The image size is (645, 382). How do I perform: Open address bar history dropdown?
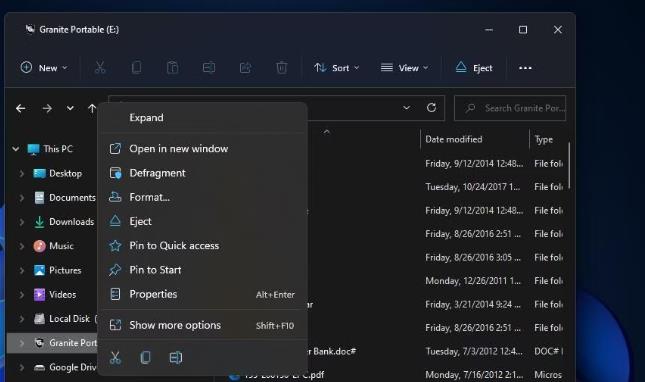(406, 108)
